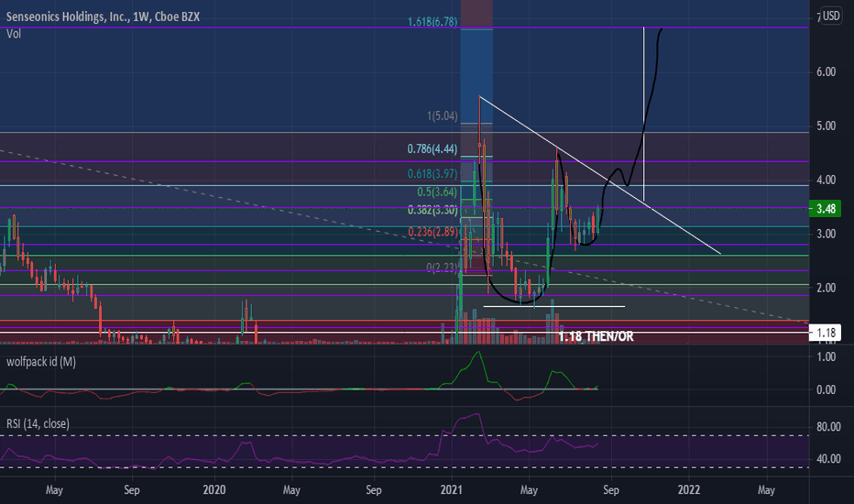Click the USD currency button
The width and height of the screenshot is (854, 504).
click(x=831, y=16)
